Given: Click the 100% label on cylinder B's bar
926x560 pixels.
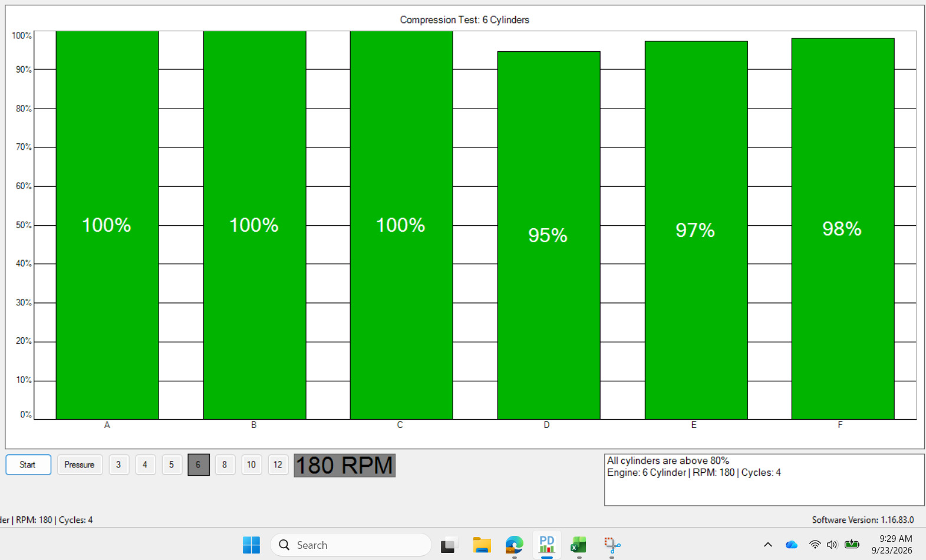Looking at the screenshot, I should [x=253, y=225].
